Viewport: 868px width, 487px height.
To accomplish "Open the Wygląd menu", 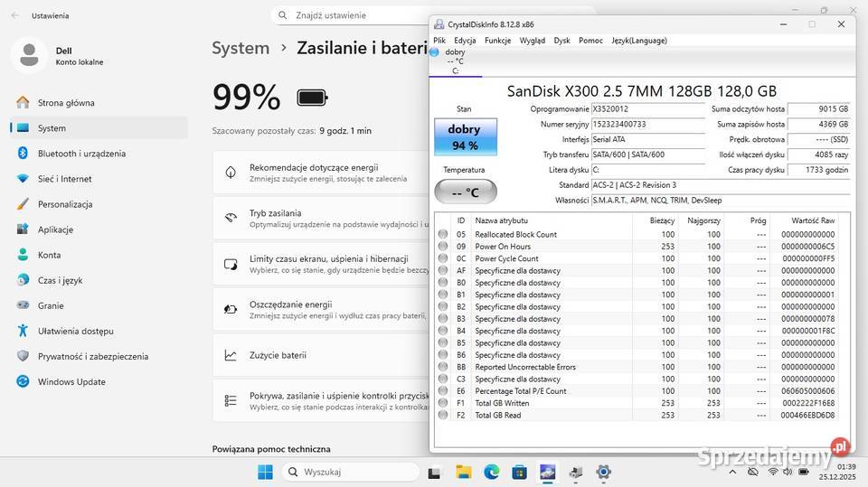I will (532, 41).
